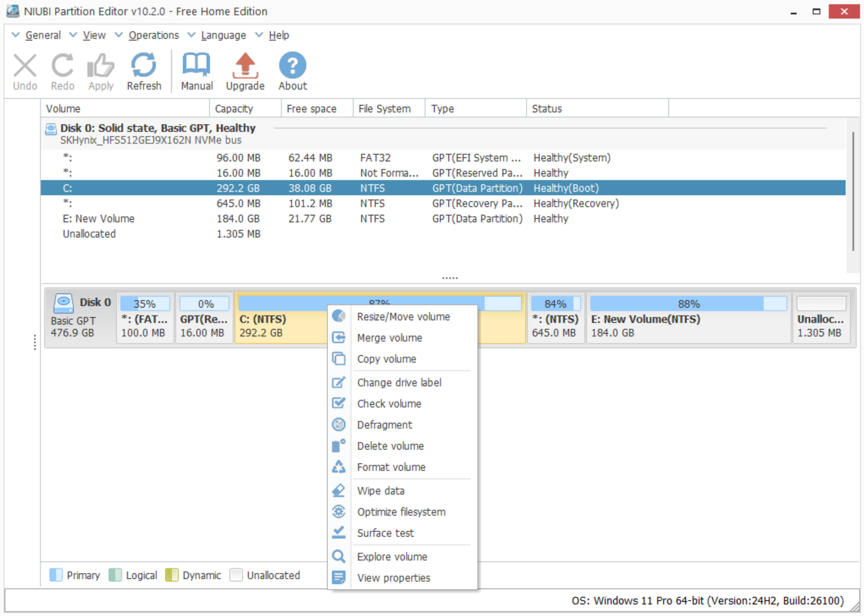Image resolution: width=864 pixels, height=616 pixels.
Task: Click the Upgrade arrow icon
Action: (x=245, y=65)
